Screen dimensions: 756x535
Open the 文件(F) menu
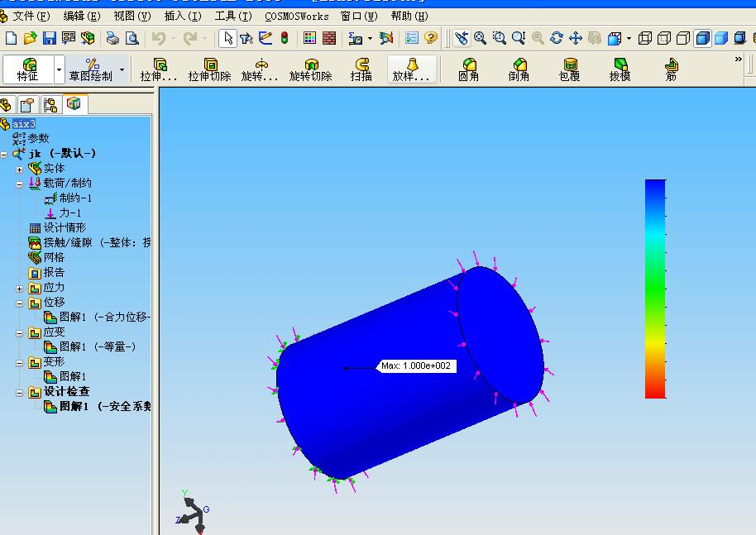(31, 17)
